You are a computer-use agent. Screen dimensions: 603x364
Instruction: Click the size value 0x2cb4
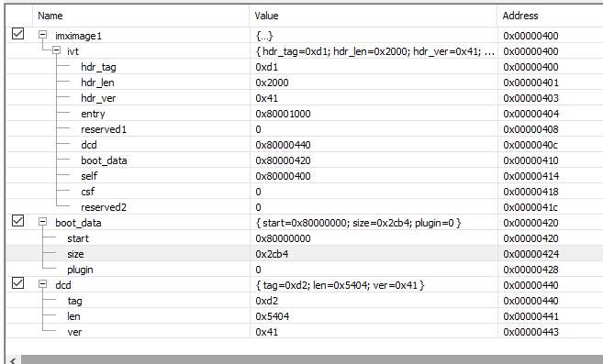pyautogui.click(x=272, y=254)
